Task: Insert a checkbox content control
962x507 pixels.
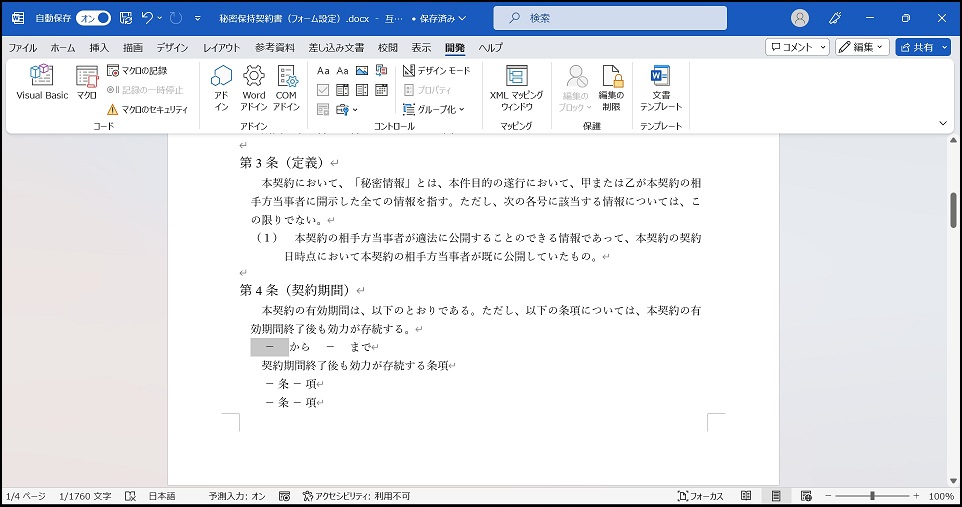Action: pos(323,90)
